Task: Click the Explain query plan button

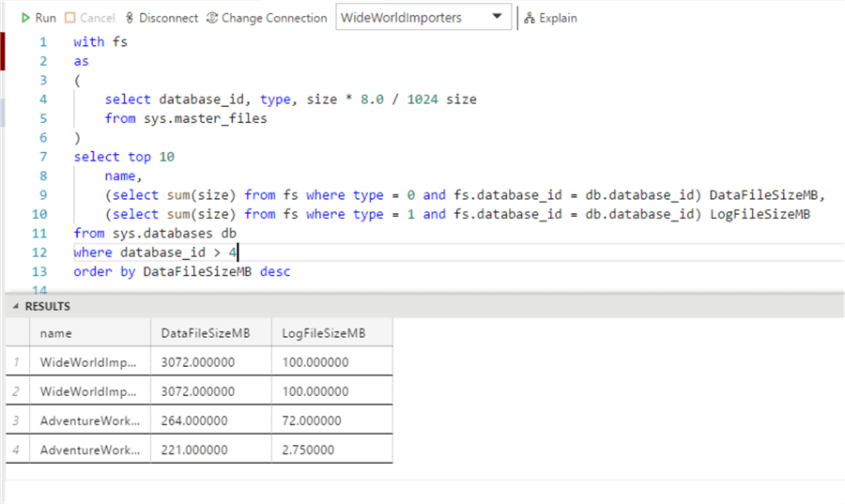Action: [x=551, y=18]
